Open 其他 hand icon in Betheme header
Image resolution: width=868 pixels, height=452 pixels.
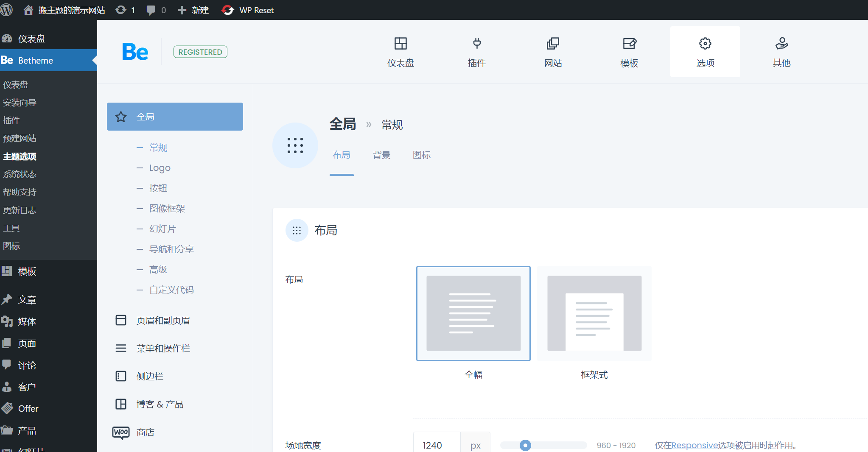click(781, 43)
